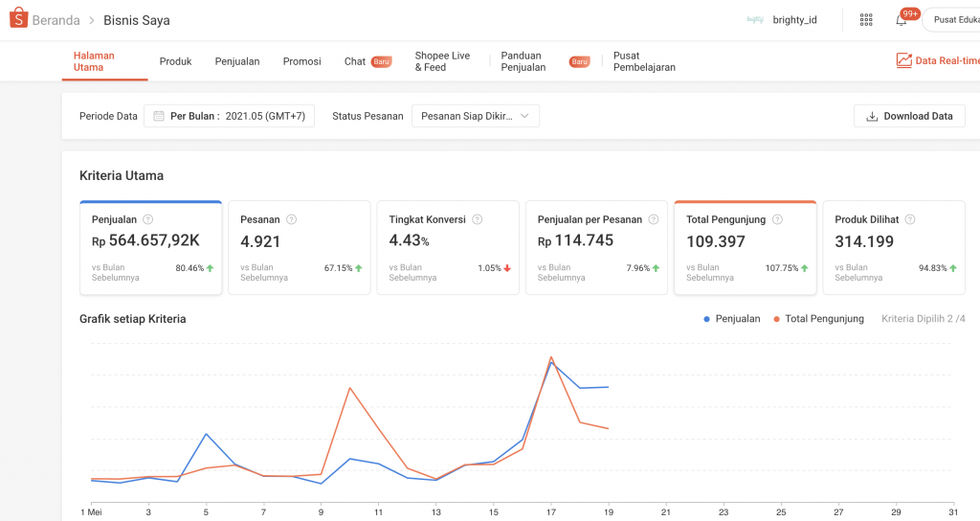Go to Beranda breadcrumb
The height and width of the screenshot is (521, 980).
[56, 21]
